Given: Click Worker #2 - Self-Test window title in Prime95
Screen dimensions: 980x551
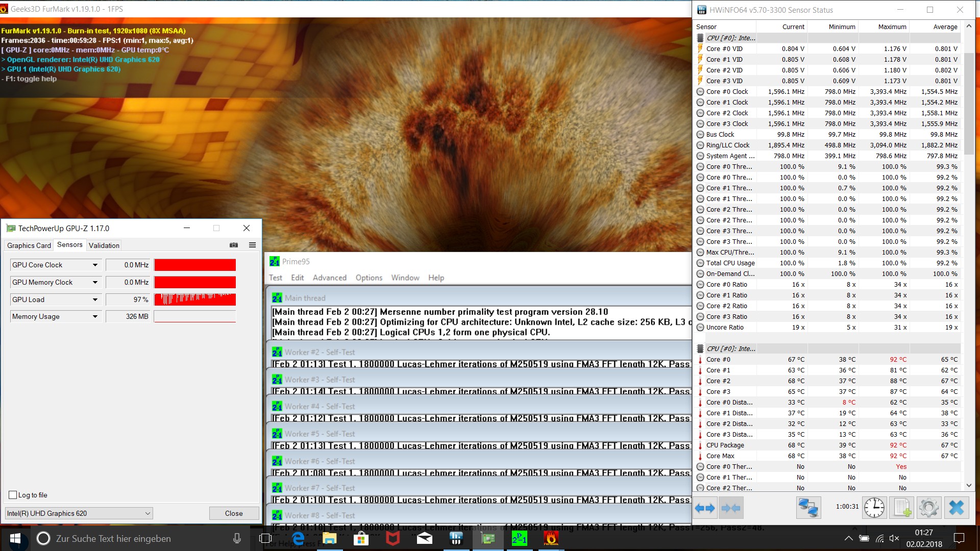Looking at the screenshot, I should [x=320, y=352].
